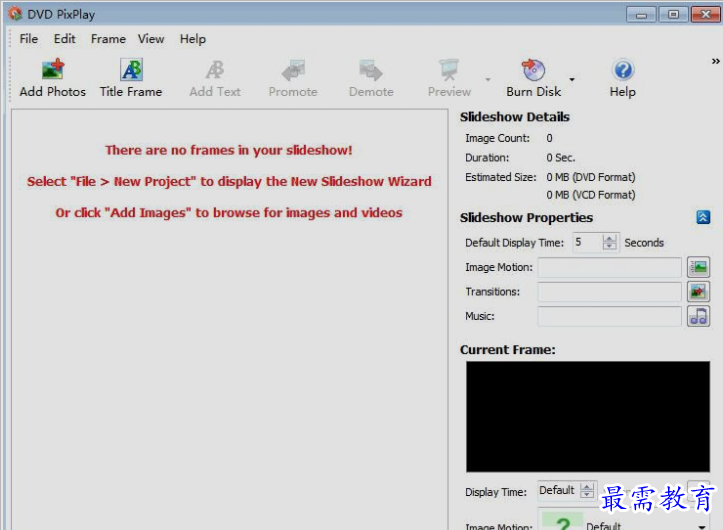Viewport: 723px width, 530px height.
Task: Click the Transitions text field
Action: click(x=609, y=292)
